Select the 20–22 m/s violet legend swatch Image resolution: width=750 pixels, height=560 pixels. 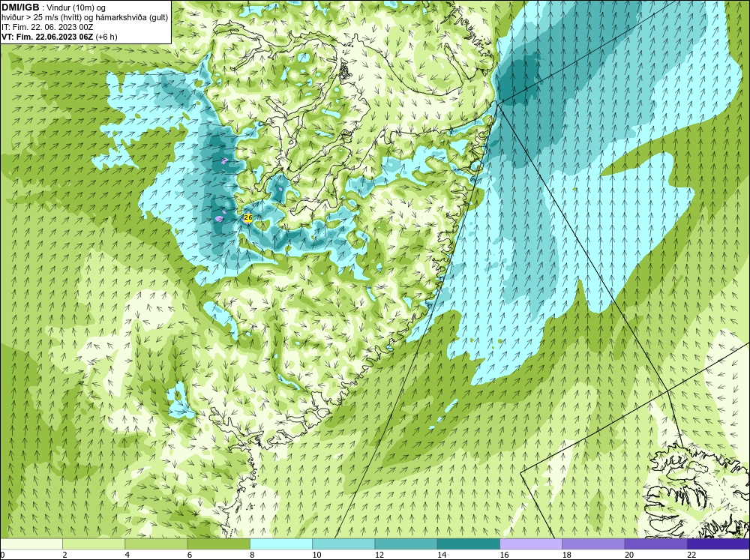pos(655,544)
